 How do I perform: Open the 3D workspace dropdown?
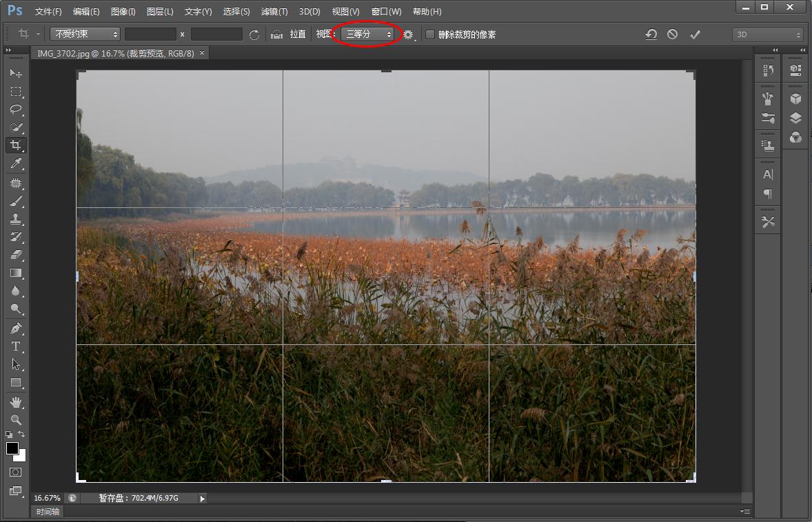[x=768, y=34]
